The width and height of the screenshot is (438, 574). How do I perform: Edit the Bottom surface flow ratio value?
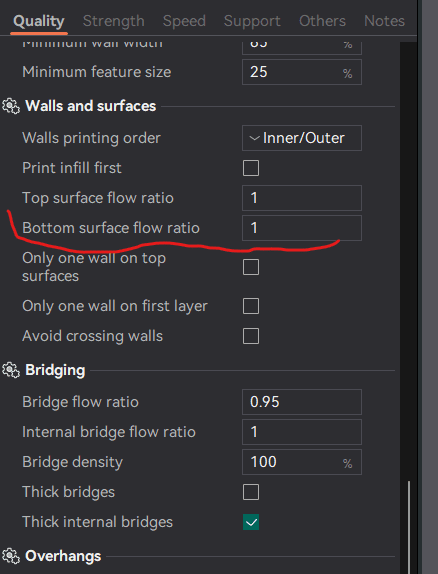pos(302,228)
